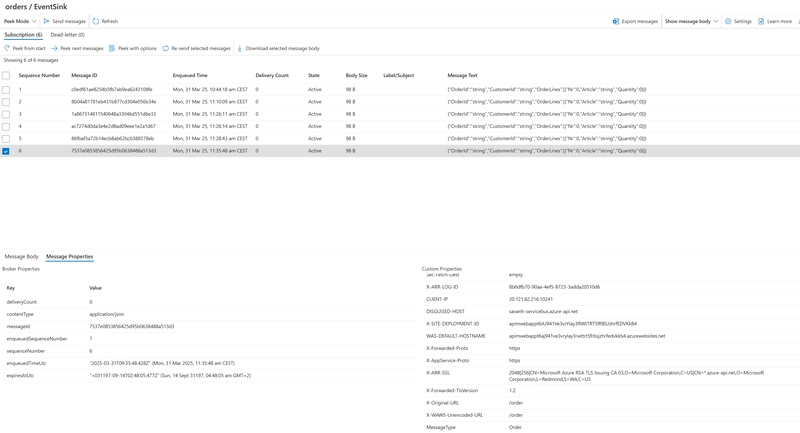Open the Message Body tab
Viewport: 800px width, 433px height.
pos(21,257)
